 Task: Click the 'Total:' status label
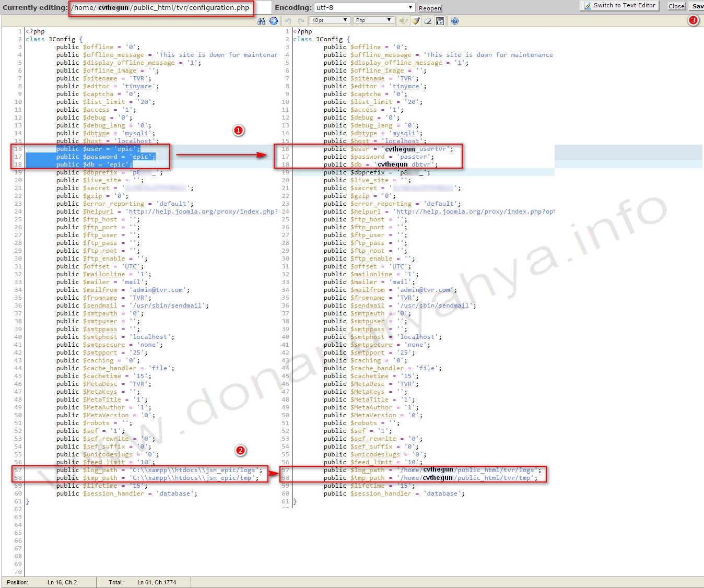point(115,582)
